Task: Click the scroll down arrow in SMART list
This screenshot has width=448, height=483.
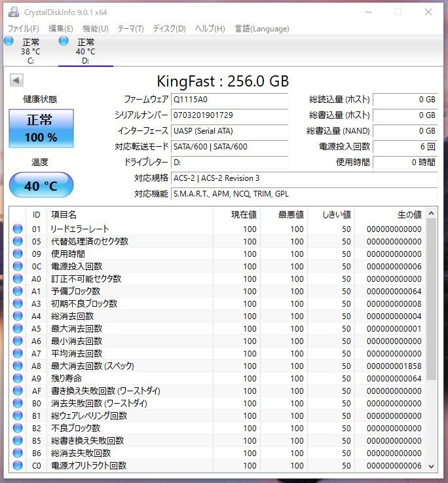Action: point(432,467)
